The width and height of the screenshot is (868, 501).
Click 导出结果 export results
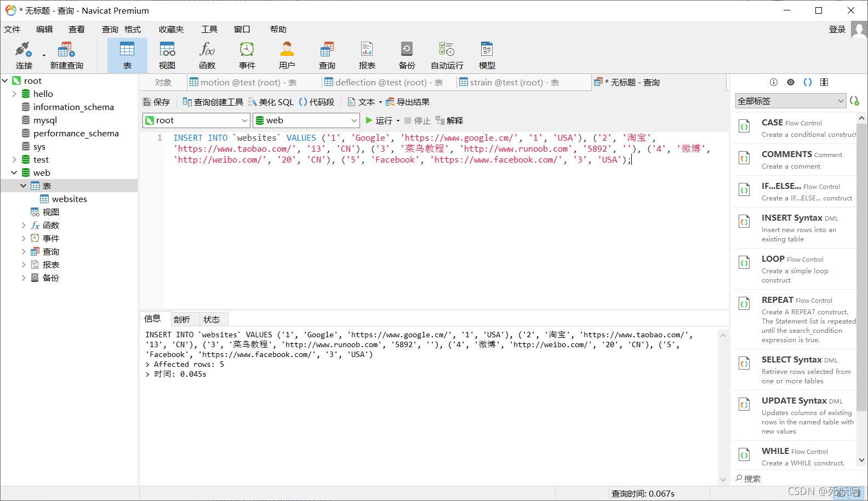click(x=408, y=102)
